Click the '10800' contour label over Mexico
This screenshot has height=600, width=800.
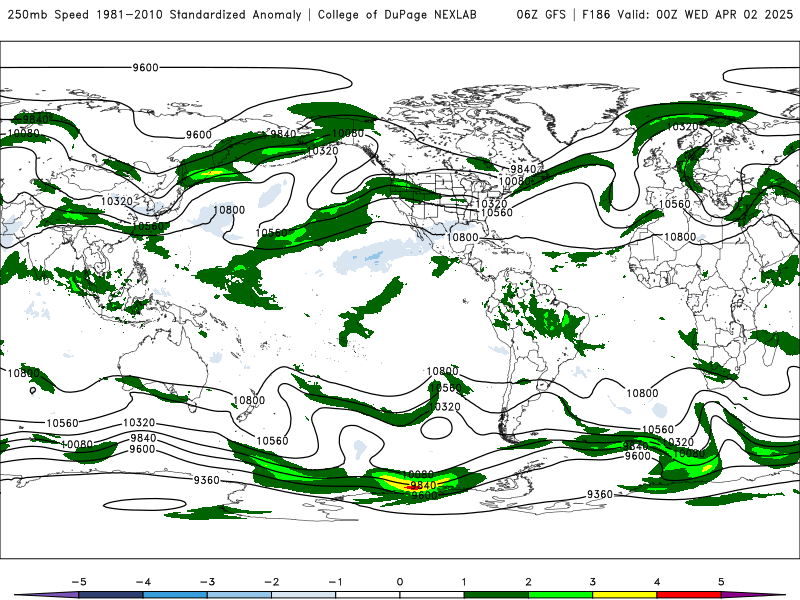[462, 237]
